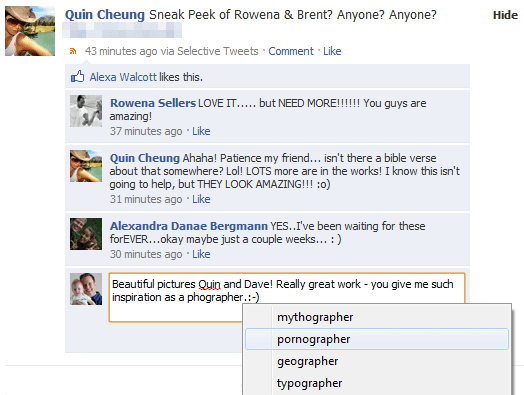
Task: Click the RSS feed icon beside timestamp
Action: tap(73, 51)
